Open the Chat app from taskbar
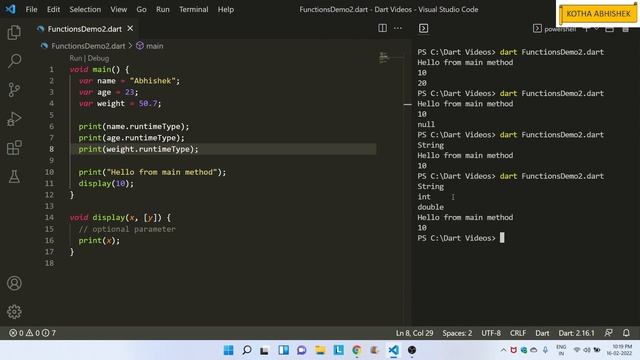This screenshot has height=360, width=640. (302, 350)
